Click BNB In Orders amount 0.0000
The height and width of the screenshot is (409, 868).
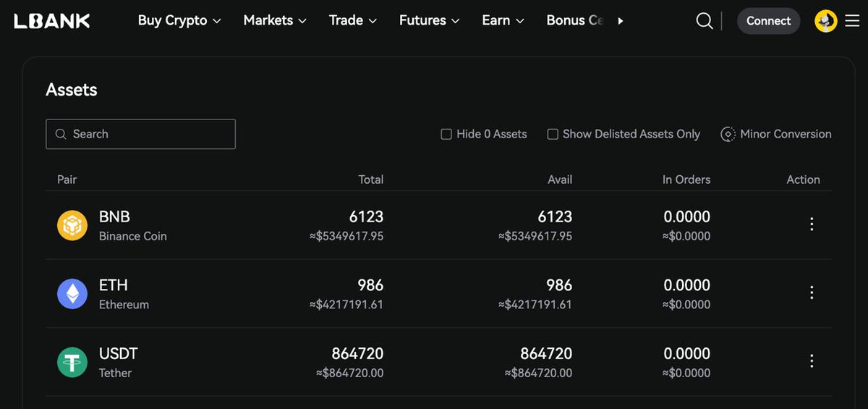coord(687,216)
